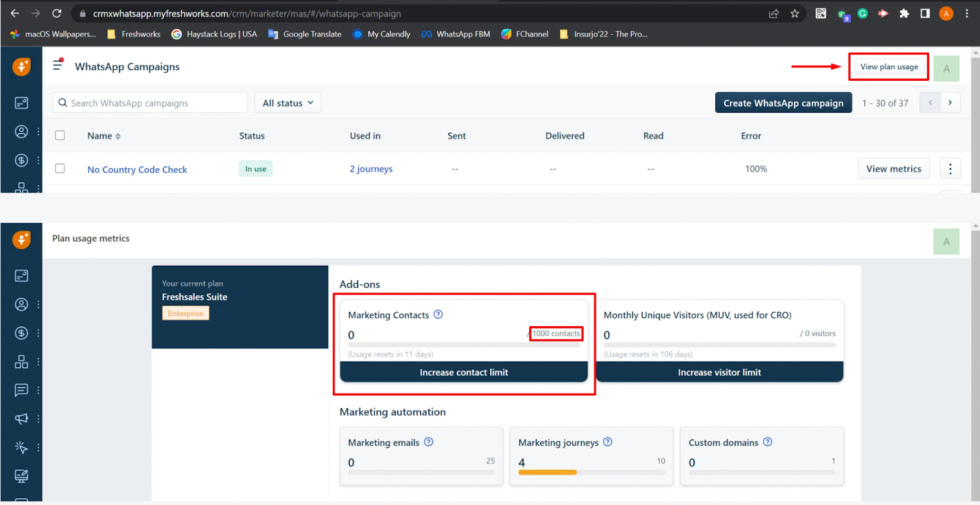980x505 pixels.
Task: Reload the page using the browser refresh icon
Action: point(56,13)
